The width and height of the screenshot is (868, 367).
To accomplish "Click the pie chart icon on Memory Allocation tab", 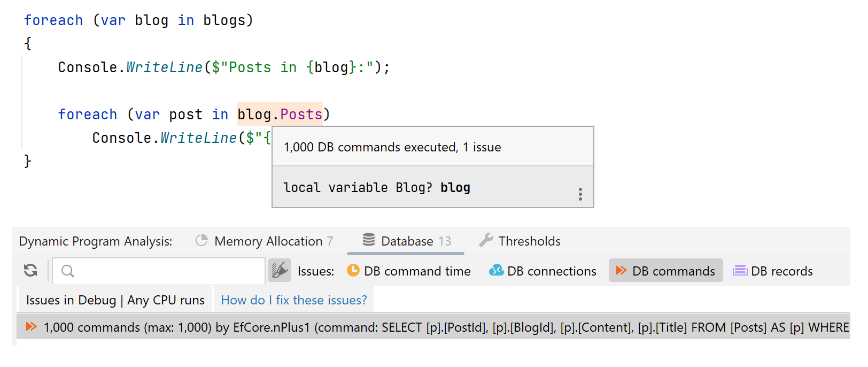I will coord(201,241).
